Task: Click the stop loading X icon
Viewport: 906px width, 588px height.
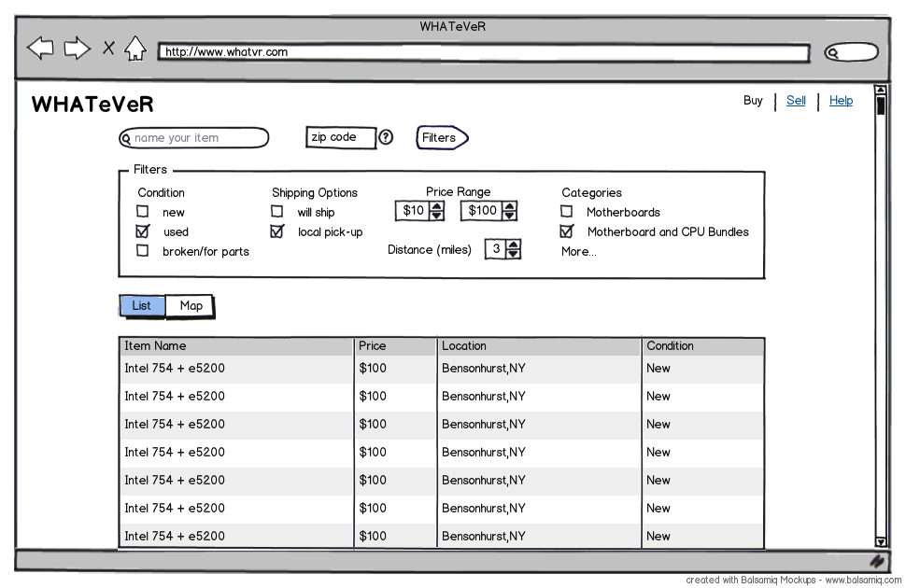Action: click(x=108, y=49)
